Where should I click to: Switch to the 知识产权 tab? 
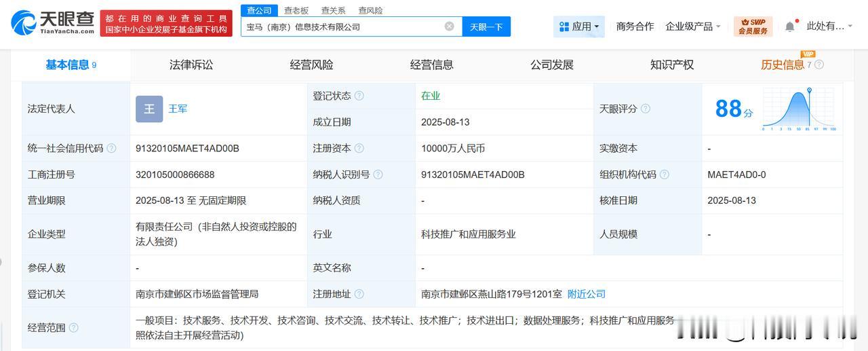pos(672,65)
